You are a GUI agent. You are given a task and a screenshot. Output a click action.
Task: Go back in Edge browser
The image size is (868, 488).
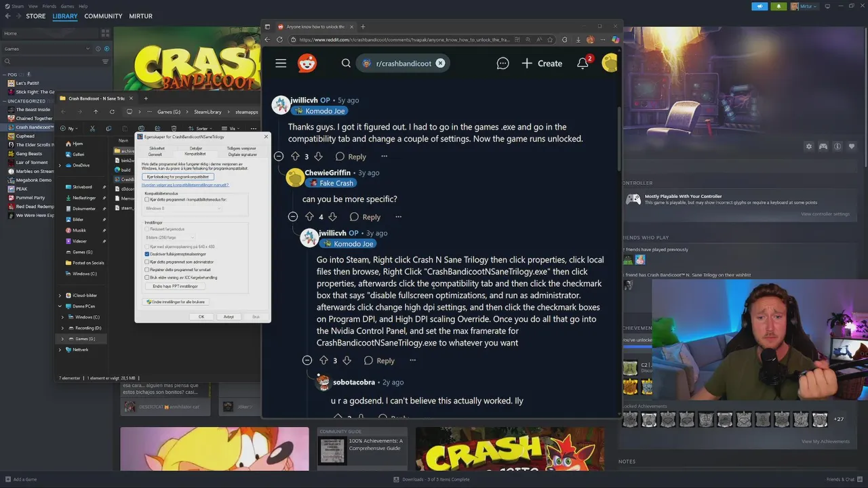(267, 39)
